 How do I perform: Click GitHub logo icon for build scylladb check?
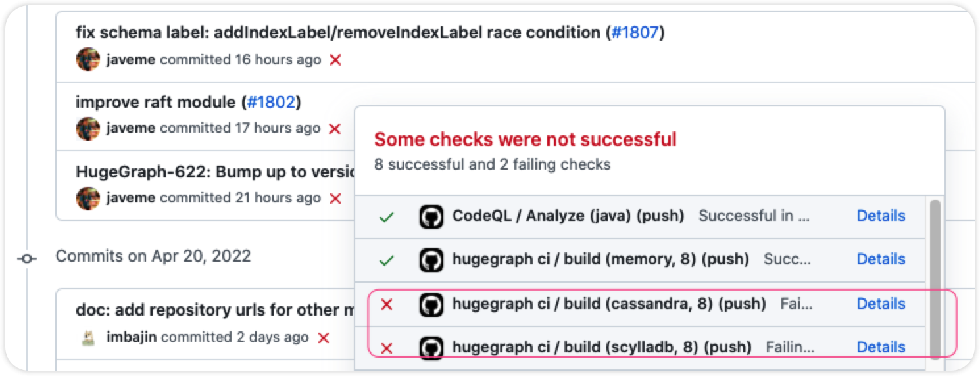click(431, 348)
